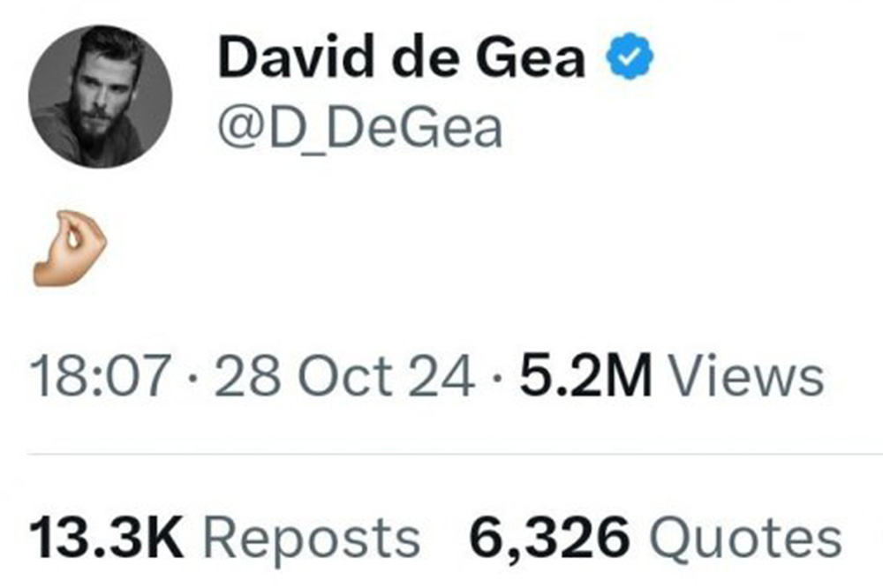This screenshot has width=883, height=588.
Task: Click blank header space right of verified badge
Action: pos(759,59)
